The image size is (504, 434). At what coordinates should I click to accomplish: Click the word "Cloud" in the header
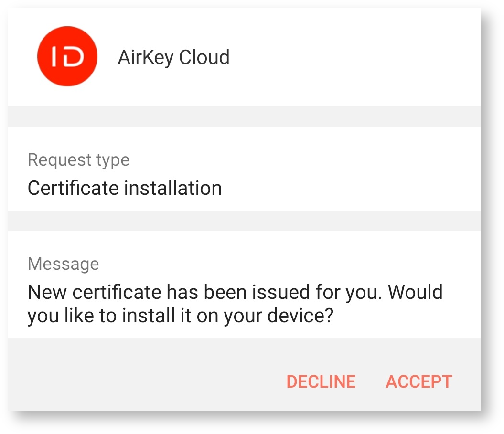204,57
